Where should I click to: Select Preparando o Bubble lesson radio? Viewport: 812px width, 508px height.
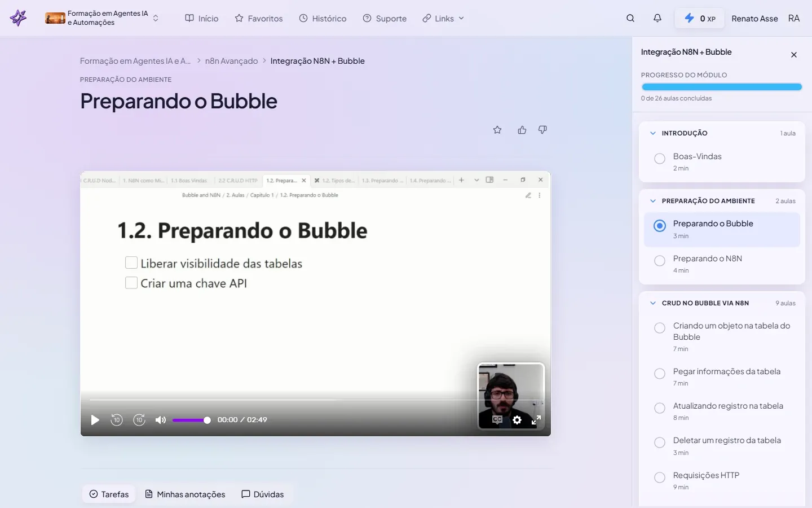pyautogui.click(x=660, y=226)
